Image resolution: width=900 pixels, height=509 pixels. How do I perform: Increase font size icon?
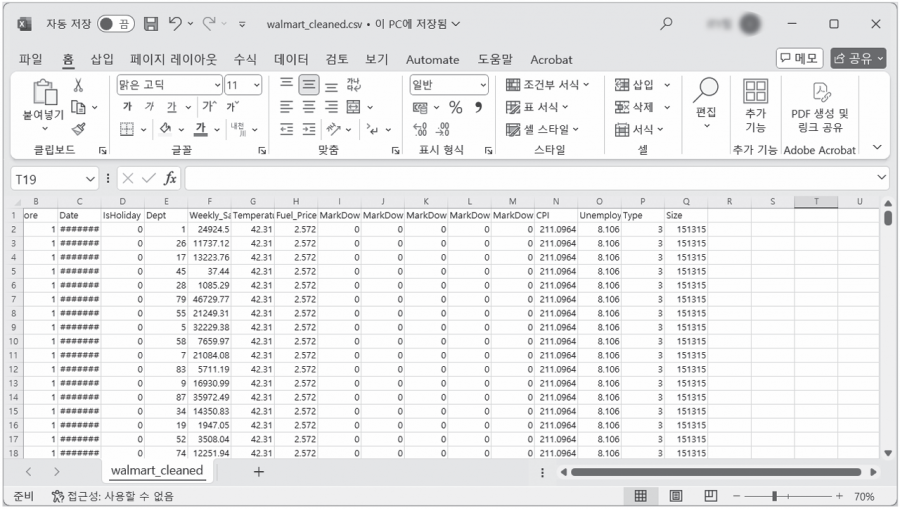[x=210, y=107]
